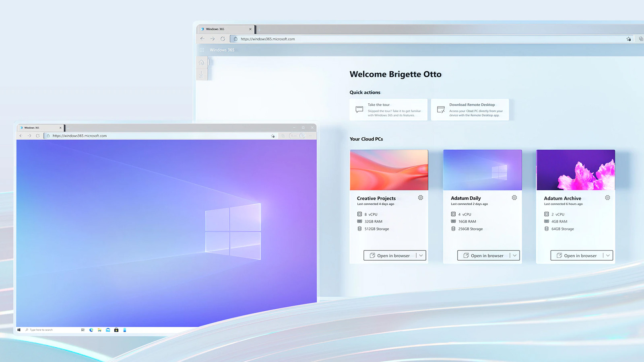Add page to favorites in large browser
The height and width of the screenshot is (362, 644).
point(628,39)
